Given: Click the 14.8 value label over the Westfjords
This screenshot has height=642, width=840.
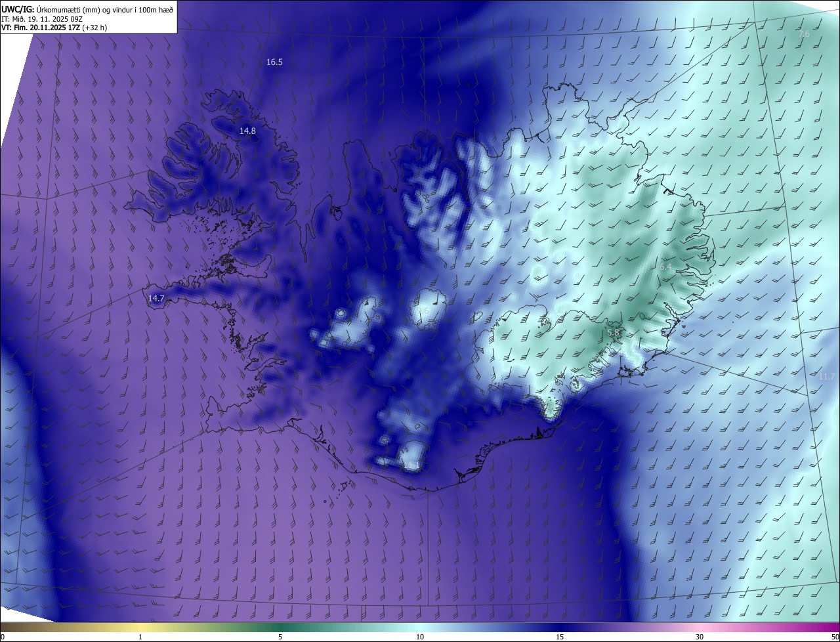Looking at the screenshot, I should coord(247,131).
